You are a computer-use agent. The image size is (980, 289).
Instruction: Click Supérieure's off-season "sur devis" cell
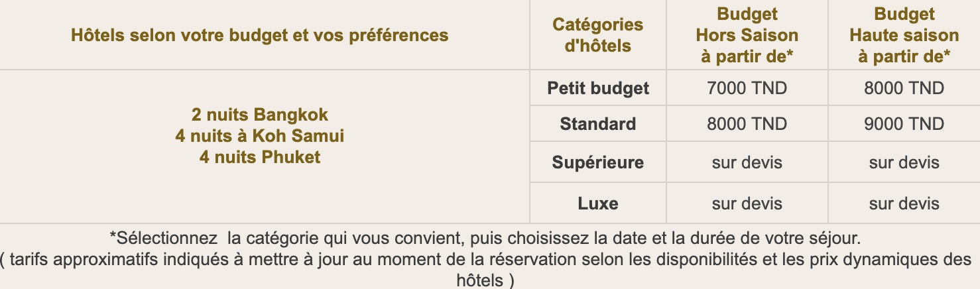[747, 162]
